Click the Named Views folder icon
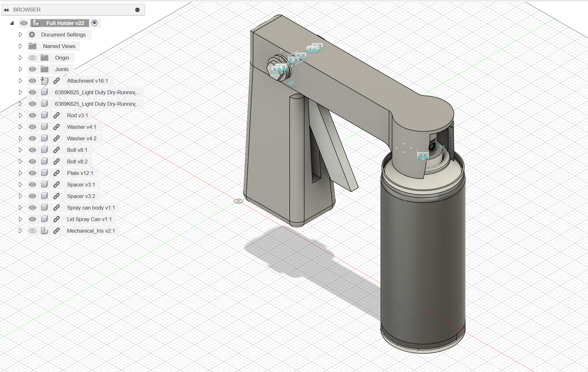588x372 pixels. 32,46
